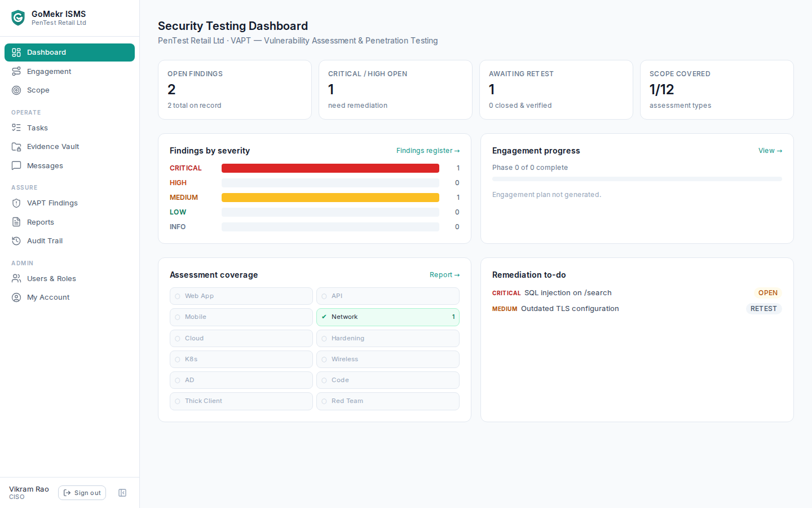Select the API coverage tile
Screen dimensions: 812x508
388,296
